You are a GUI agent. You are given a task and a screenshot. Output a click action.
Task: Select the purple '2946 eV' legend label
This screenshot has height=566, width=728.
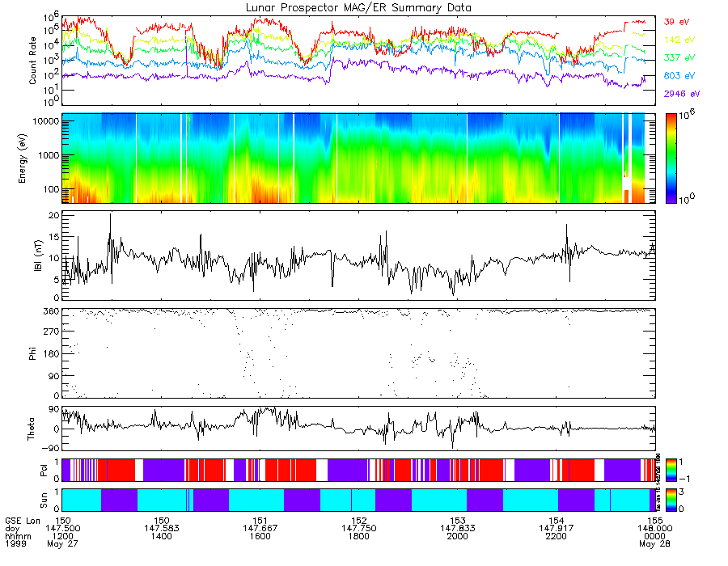click(682, 94)
